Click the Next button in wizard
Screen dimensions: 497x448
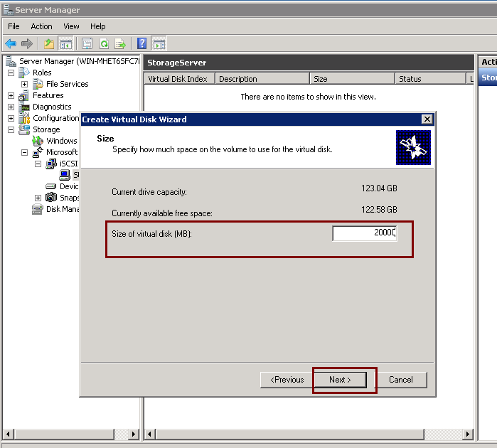coord(340,380)
